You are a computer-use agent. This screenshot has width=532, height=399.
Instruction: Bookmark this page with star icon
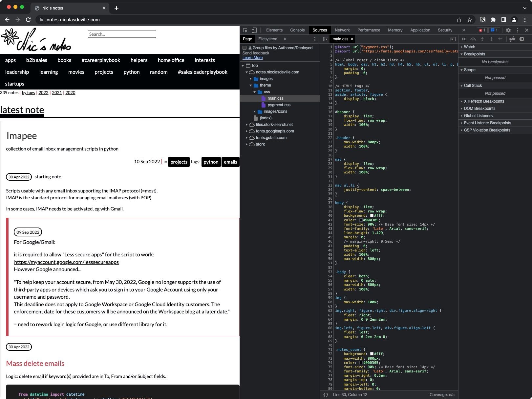coord(470,20)
